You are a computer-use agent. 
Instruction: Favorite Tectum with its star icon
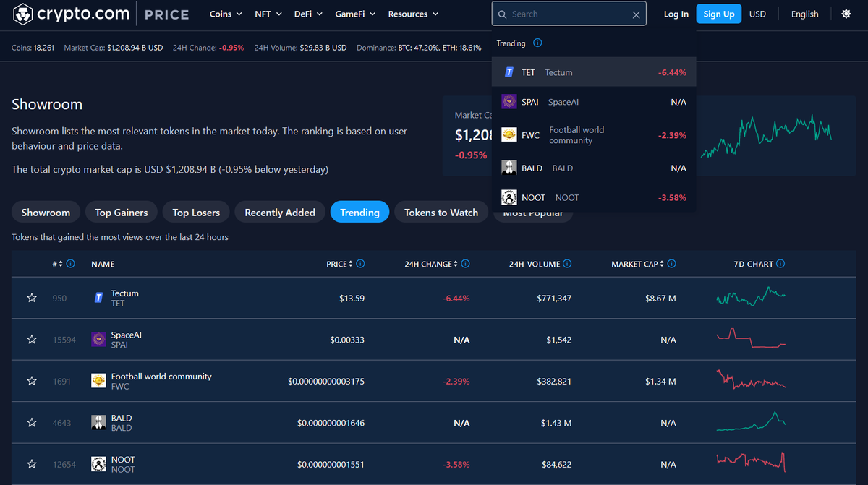coord(32,298)
